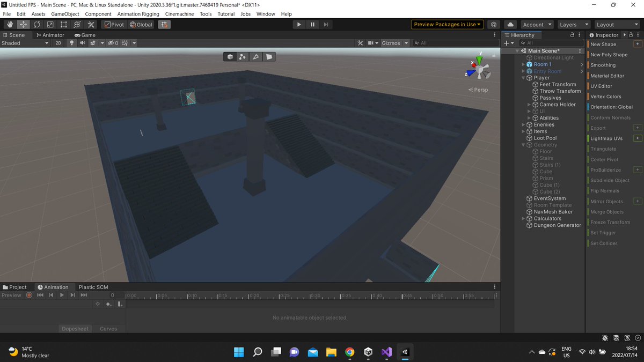
Task: Start Play mode
Action: (x=299, y=25)
